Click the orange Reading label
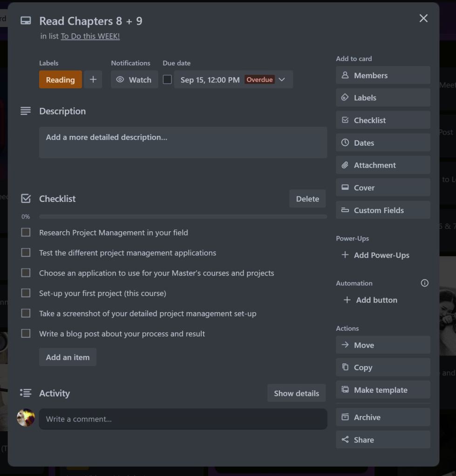 [x=60, y=80]
